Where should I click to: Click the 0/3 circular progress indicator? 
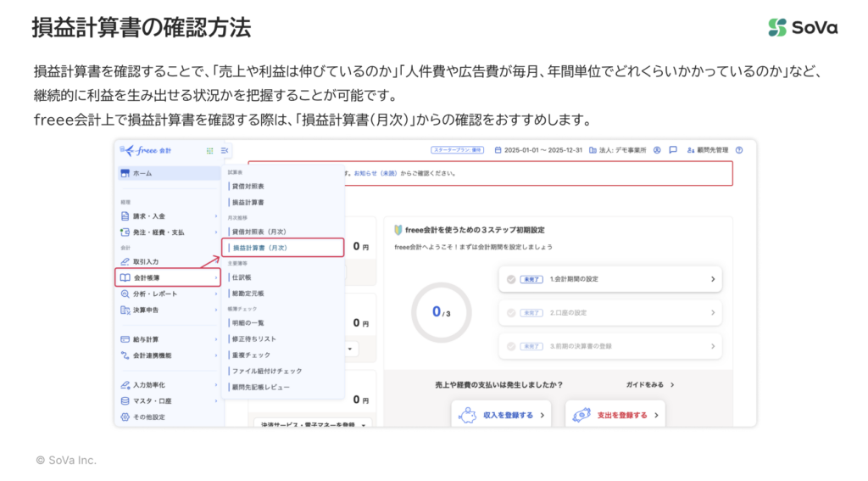pos(441,312)
